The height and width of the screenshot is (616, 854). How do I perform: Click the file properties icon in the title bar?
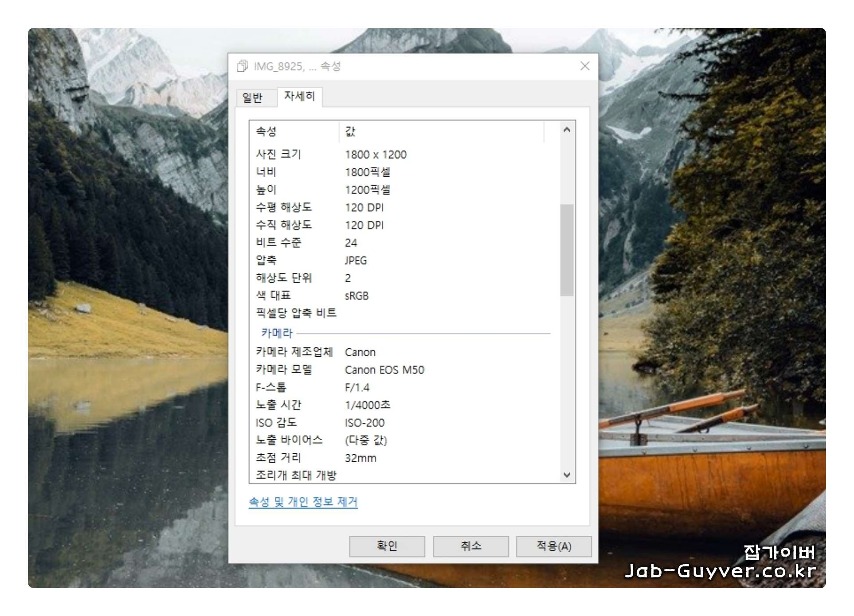pos(242,66)
